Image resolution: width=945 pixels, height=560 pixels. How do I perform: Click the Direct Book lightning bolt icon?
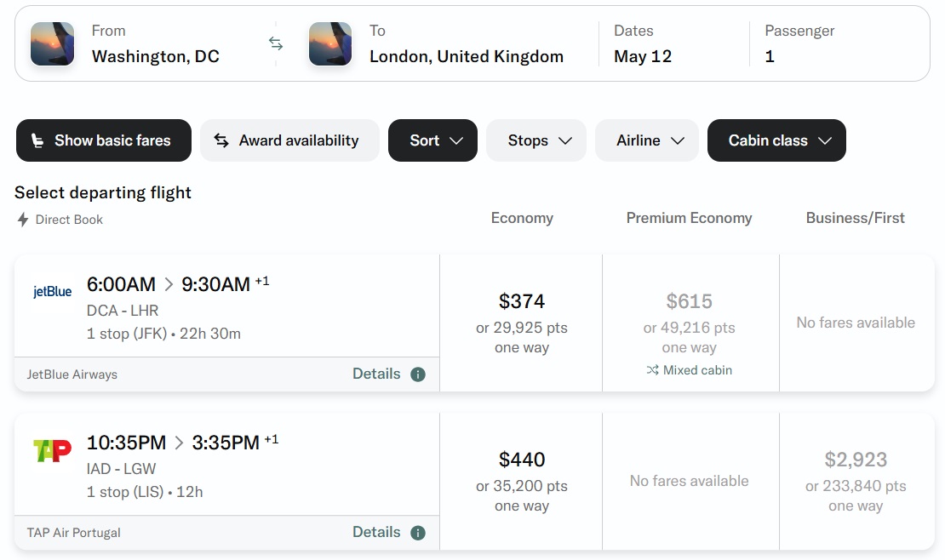tap(23, 219)
